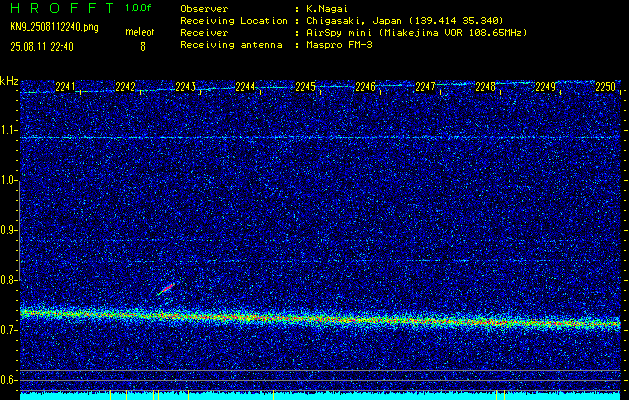Click the Receiver field label
Screen dimensions: 629x400
[x=204, y=32]
